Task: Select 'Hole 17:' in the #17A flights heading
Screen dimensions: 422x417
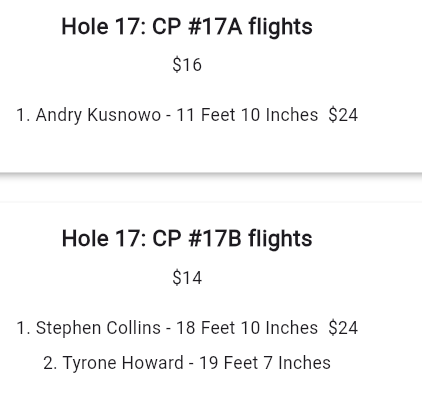Action: (x=104, y=27)
